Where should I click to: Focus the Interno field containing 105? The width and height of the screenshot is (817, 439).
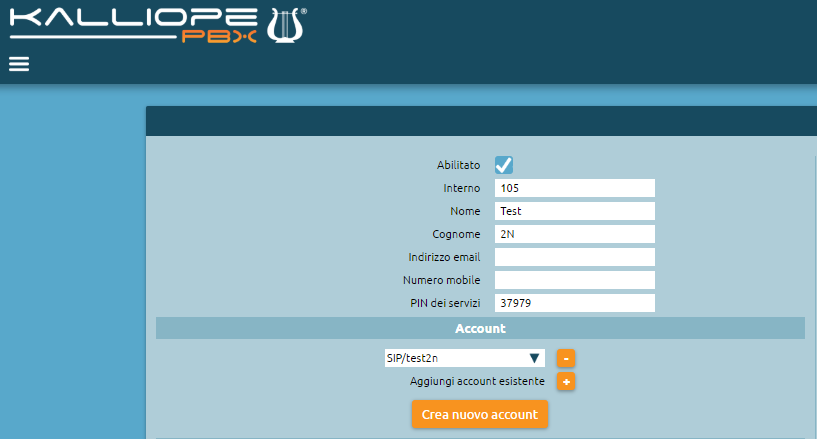[x=574, y=188]
